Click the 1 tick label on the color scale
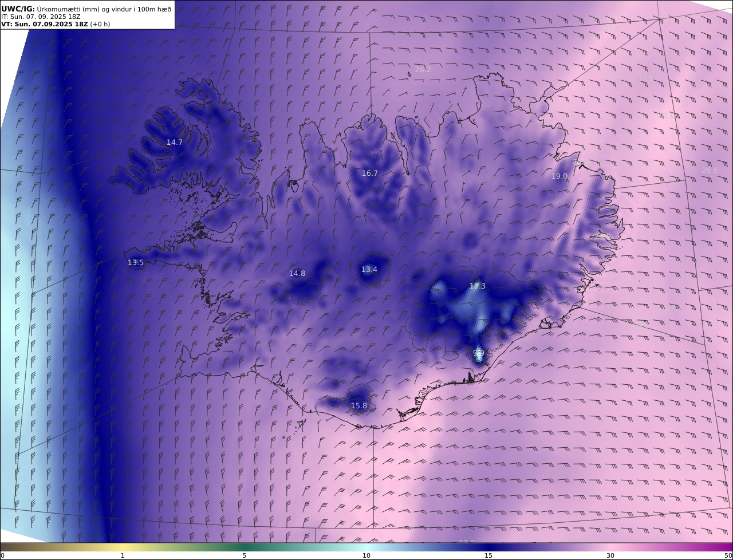 (122, 555)
